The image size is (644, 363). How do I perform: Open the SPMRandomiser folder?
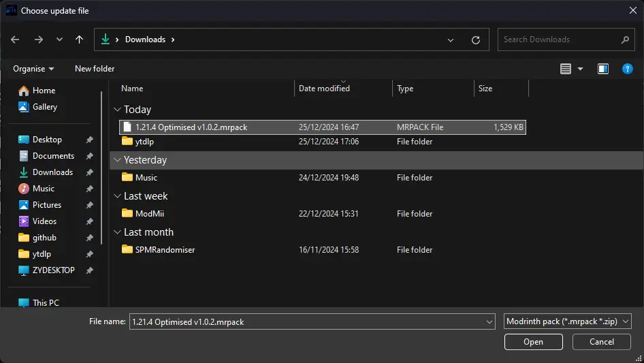(165, 250)
